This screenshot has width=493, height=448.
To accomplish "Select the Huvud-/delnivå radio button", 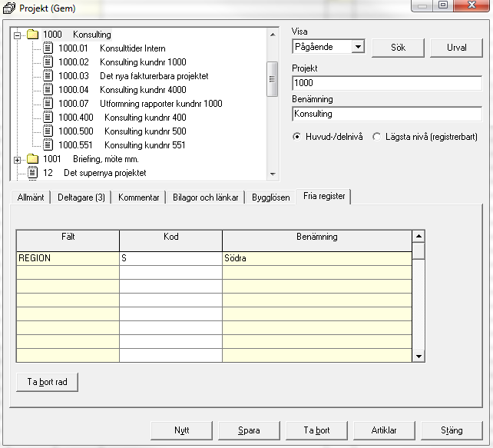I will [296, 137].
